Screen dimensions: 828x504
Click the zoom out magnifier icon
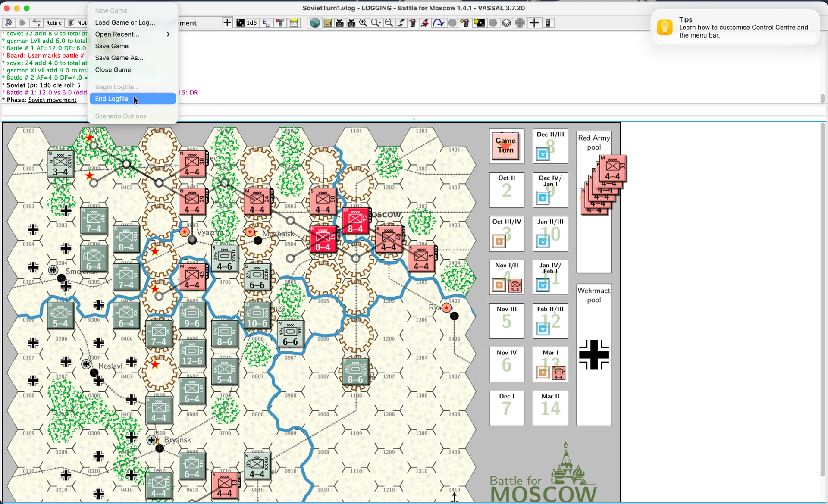(x=389, y=23)
